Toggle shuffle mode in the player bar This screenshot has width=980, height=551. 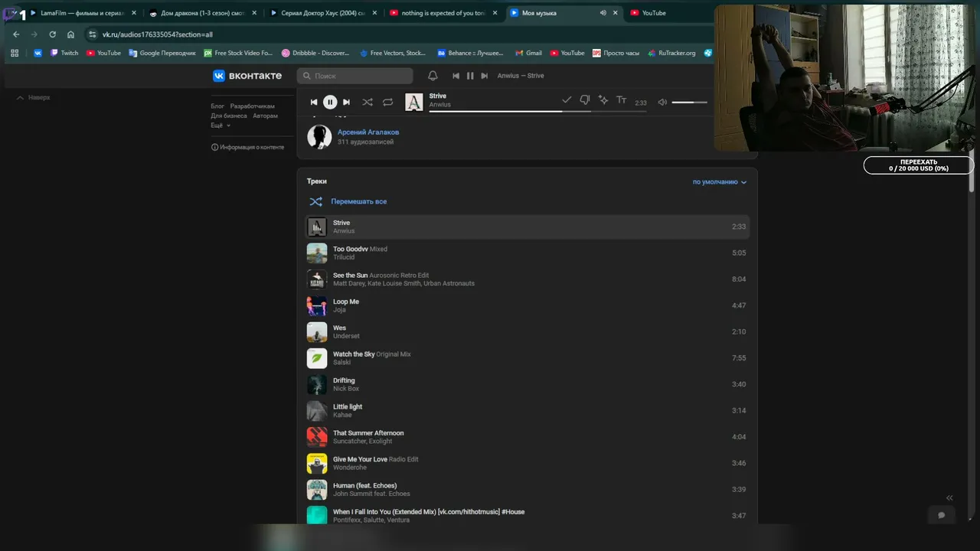pos(367,102)
